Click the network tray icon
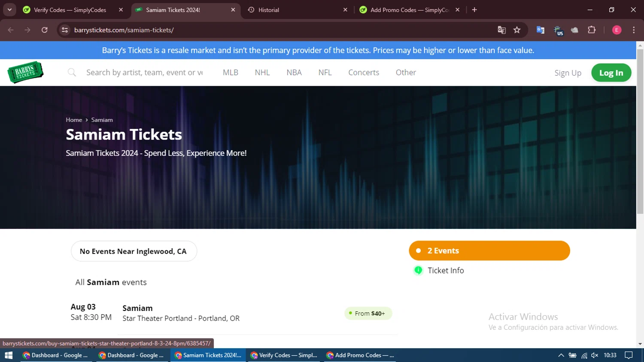644x362 pixels. tap(584, 355)
